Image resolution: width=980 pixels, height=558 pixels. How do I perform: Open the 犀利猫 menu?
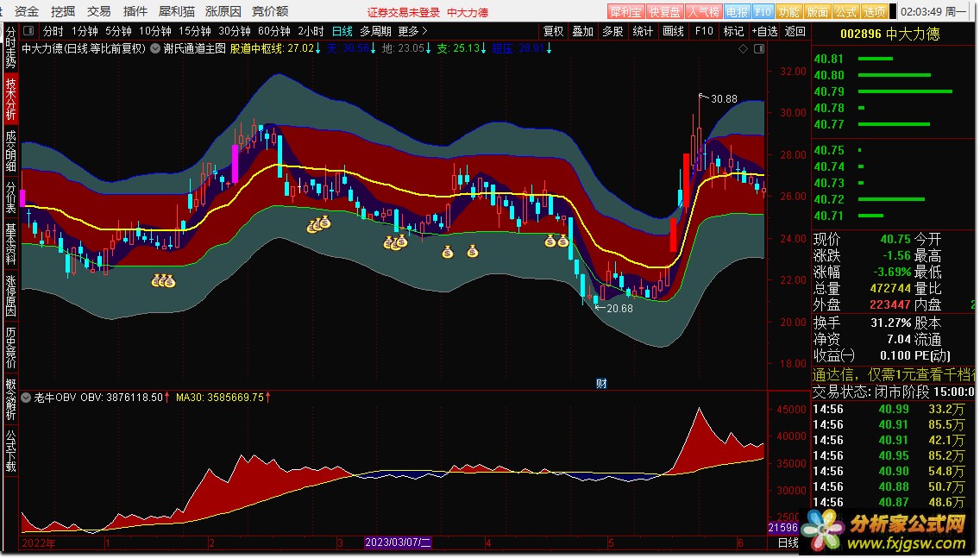pyautogui.click(x=177, y=11)
